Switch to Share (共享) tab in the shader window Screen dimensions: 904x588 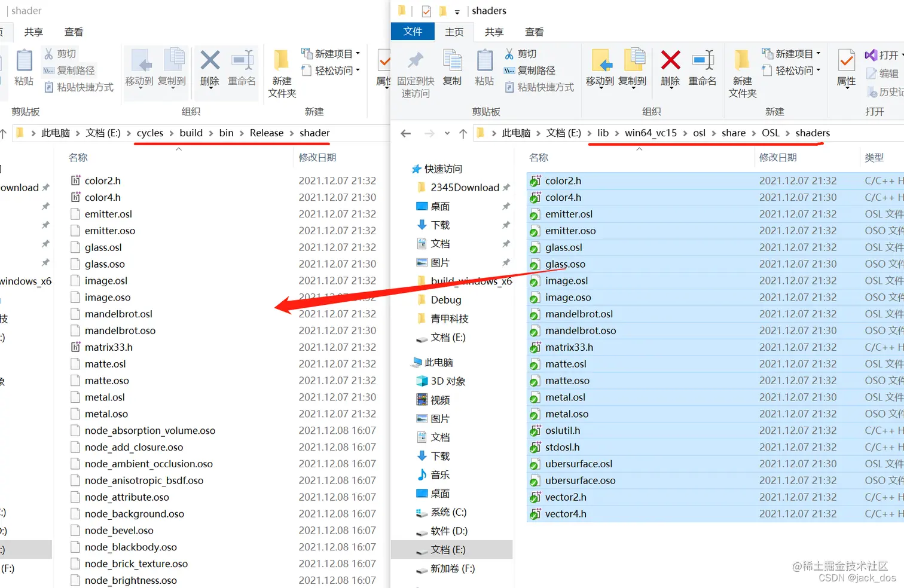34,32
